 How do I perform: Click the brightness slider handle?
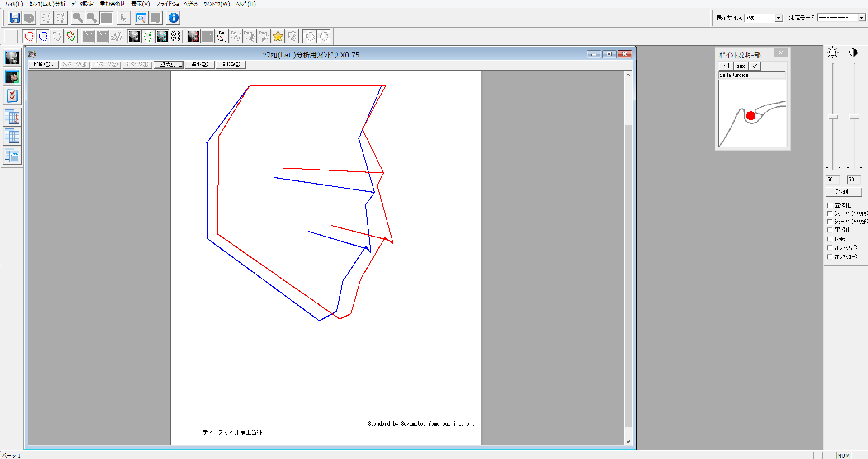coord(833,118)
